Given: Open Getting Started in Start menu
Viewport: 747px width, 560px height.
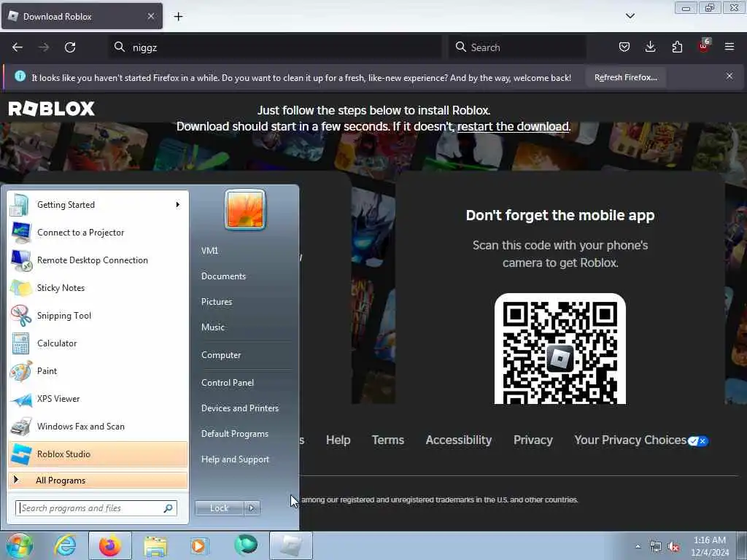Looking at the screenshot, I should tap(98, 205).
